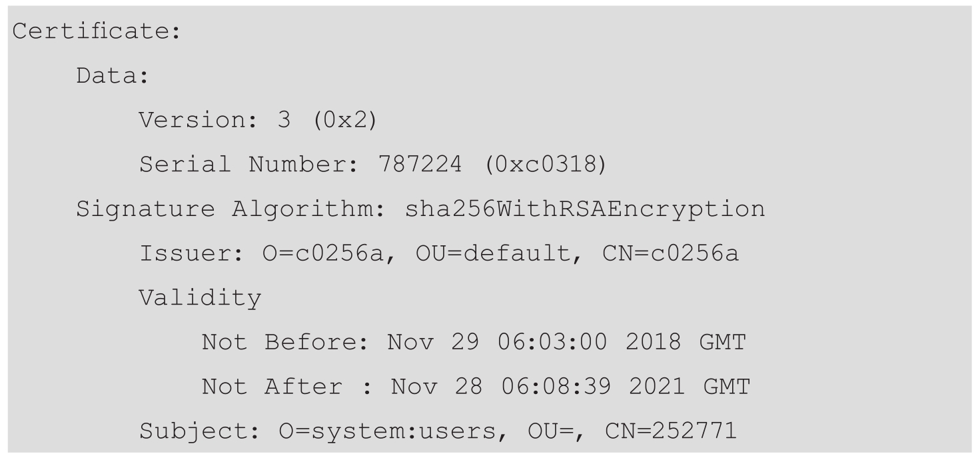The image size is (980, 458).
Task: Click the "Validity" section label
Action: (200, 298)
